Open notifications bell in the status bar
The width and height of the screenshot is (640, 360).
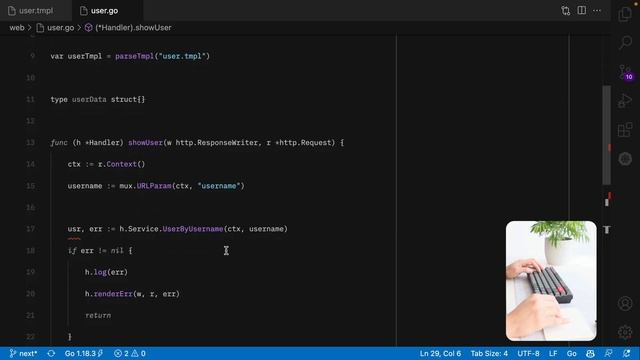pyautogui.click(x=627, y=353)
